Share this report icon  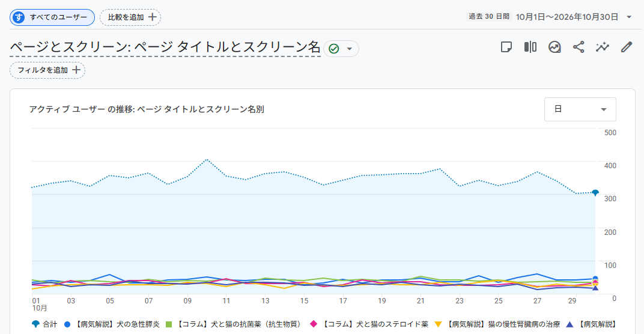579,47
